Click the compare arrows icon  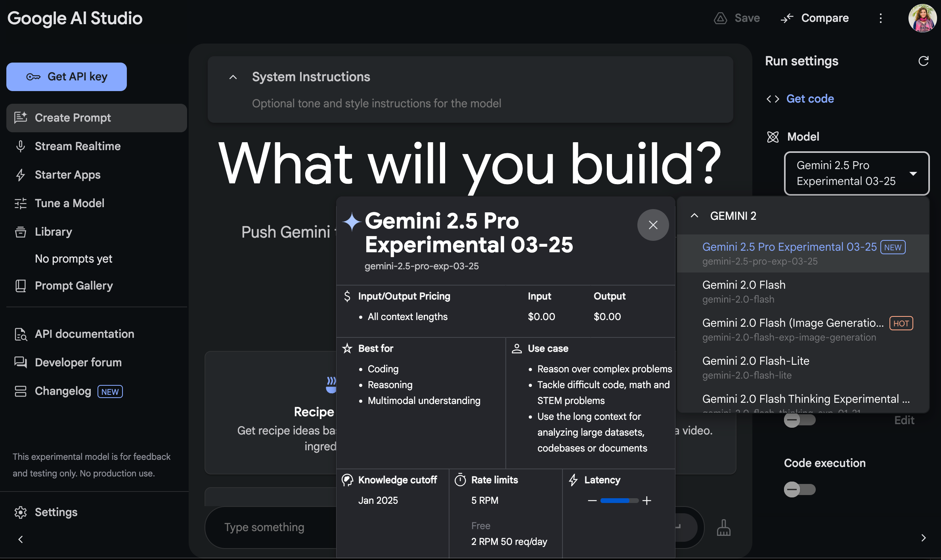coord(787,18)
